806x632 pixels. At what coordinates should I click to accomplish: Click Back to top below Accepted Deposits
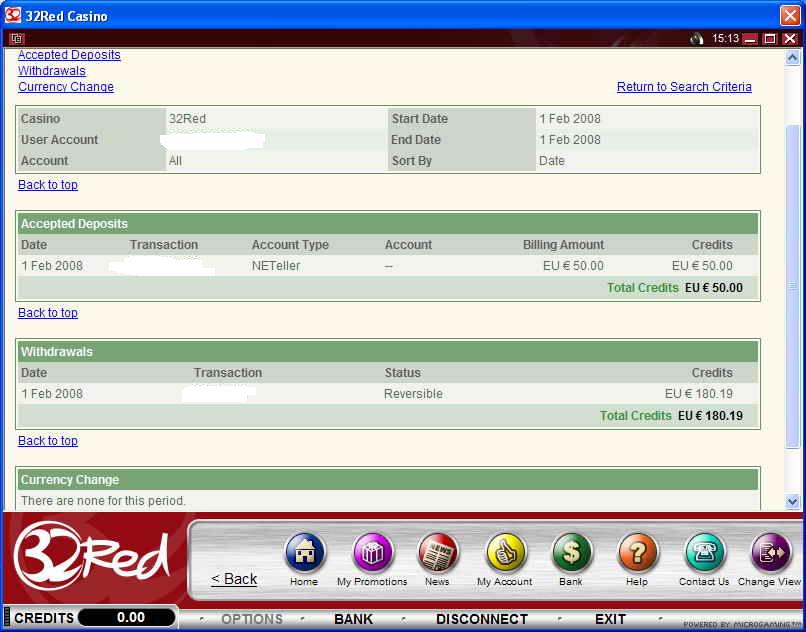48,313
